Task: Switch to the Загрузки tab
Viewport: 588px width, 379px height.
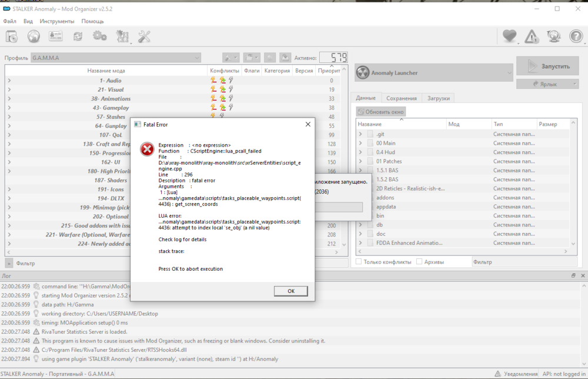Action: point(439,98)
